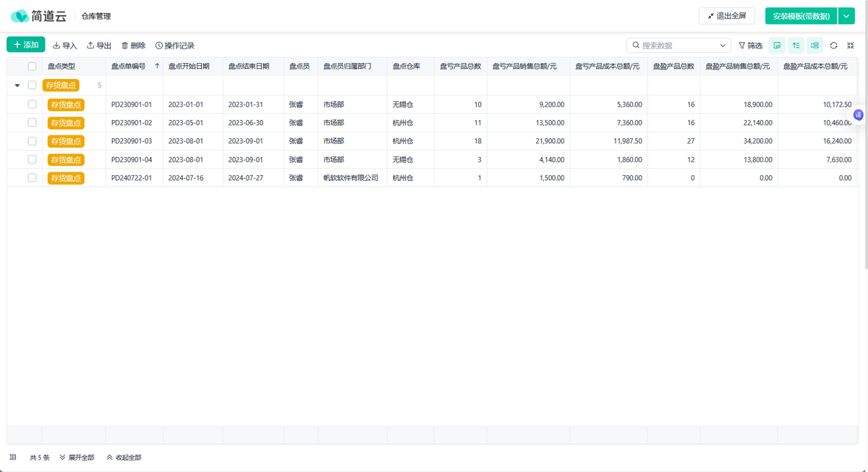Open dropdown arrow next to 安装模板 button
The width and height of the screenshot is (868, 472).
click(x=847, y=16)
